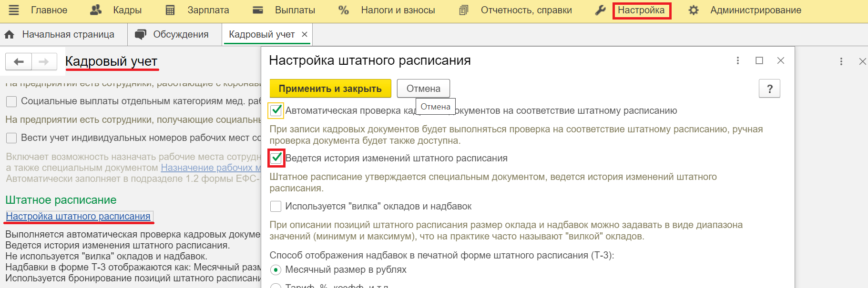Click text Ведется история изменения штатного расписания
The image size is (868, 288).
[x=117, y=245]
